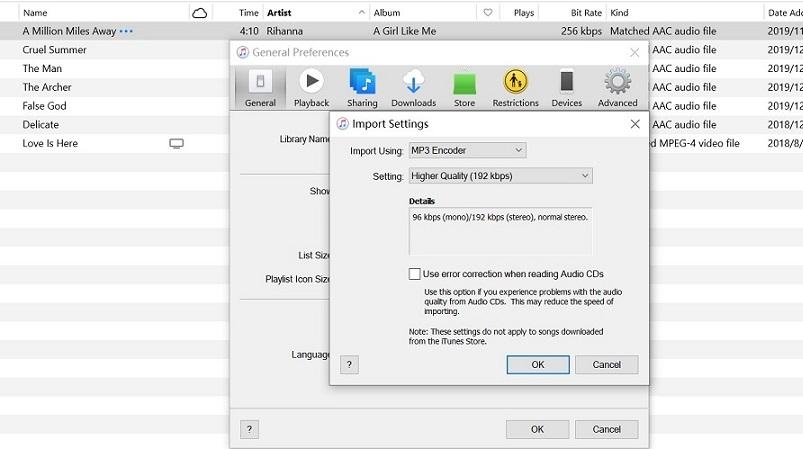This screenshot has height=449, width=803.
Task: Click the help button in General Preferences
Action: (x=249, y=429)
